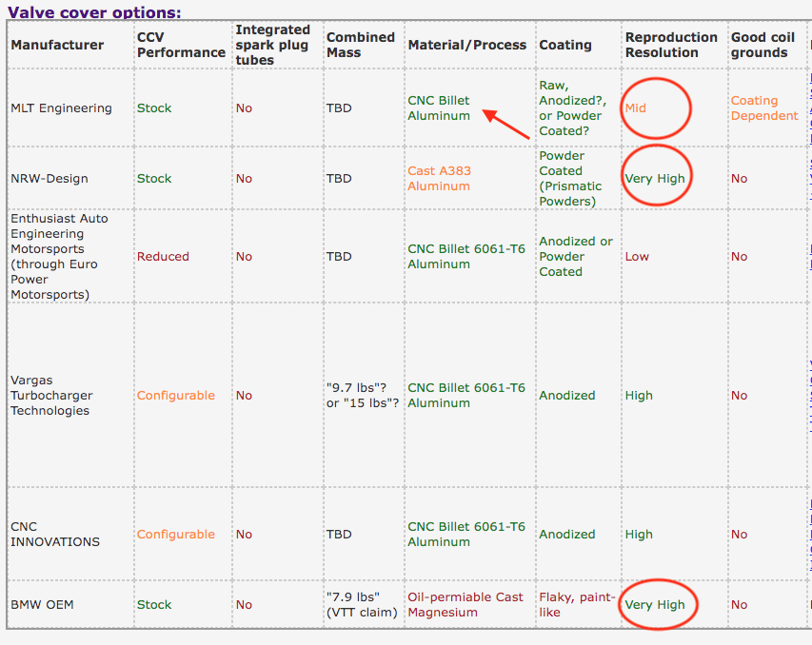Click 'Very High' resolution for NRW-Design

[x=655, y=179]
